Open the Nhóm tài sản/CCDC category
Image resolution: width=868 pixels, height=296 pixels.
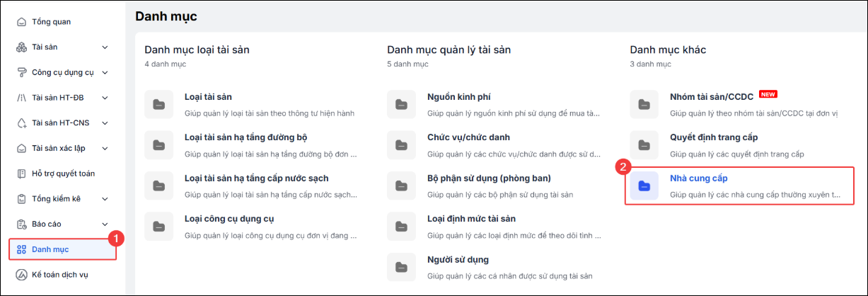point(711,97)
